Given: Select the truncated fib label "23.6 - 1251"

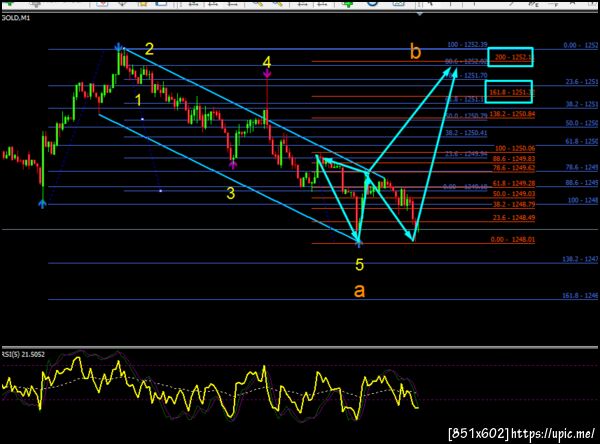Looking at the screenshot, I should tap(582, 82).
